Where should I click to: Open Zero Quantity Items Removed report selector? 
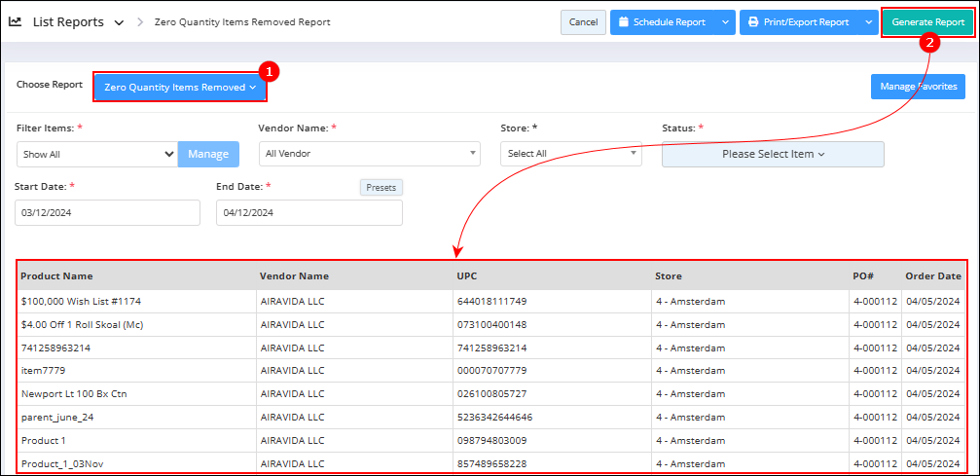tap(180, 88)
